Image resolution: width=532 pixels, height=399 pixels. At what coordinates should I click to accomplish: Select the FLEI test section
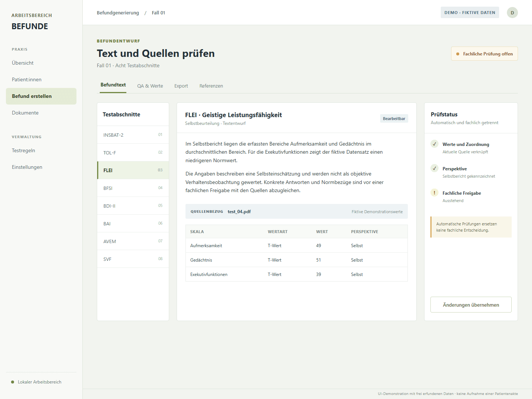(x=133, y=170)
